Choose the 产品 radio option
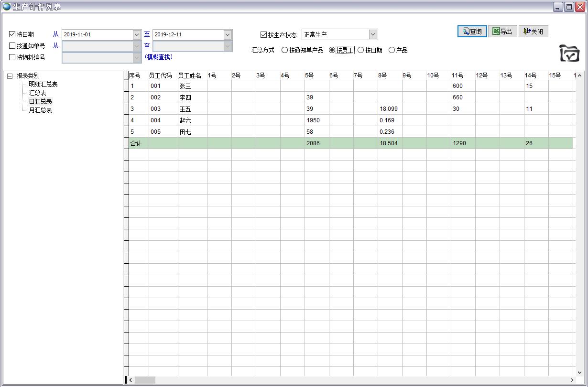This screenshot has width=588, height=387. tap(392, 50)
